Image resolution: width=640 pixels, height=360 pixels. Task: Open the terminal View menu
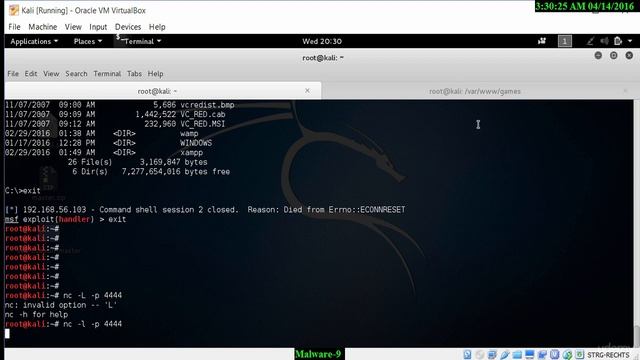pyautogui.click(x=51, y=74)
